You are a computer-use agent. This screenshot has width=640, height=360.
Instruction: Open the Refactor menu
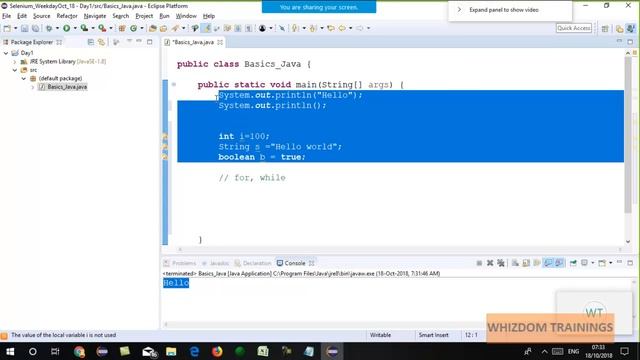pos(67,16)
